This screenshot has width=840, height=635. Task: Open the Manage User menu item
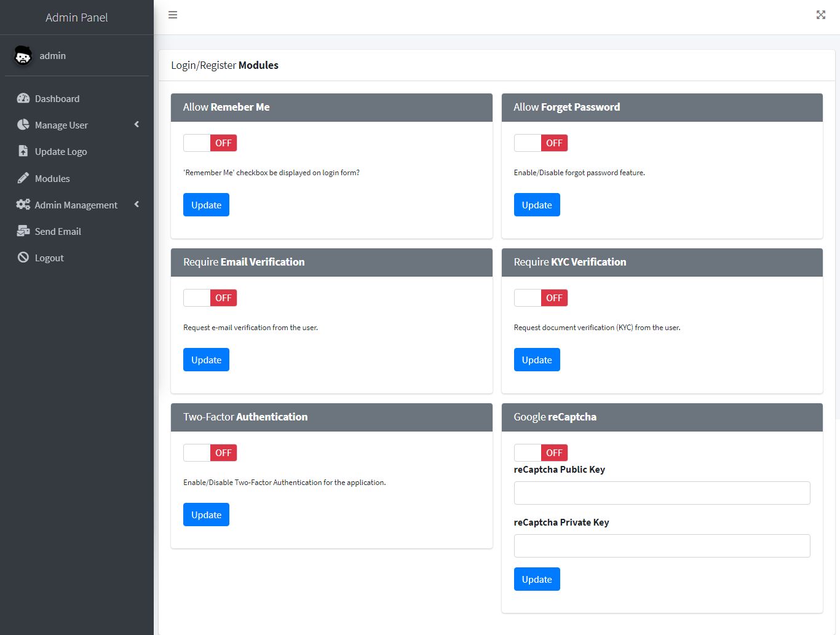pos(77,125)
